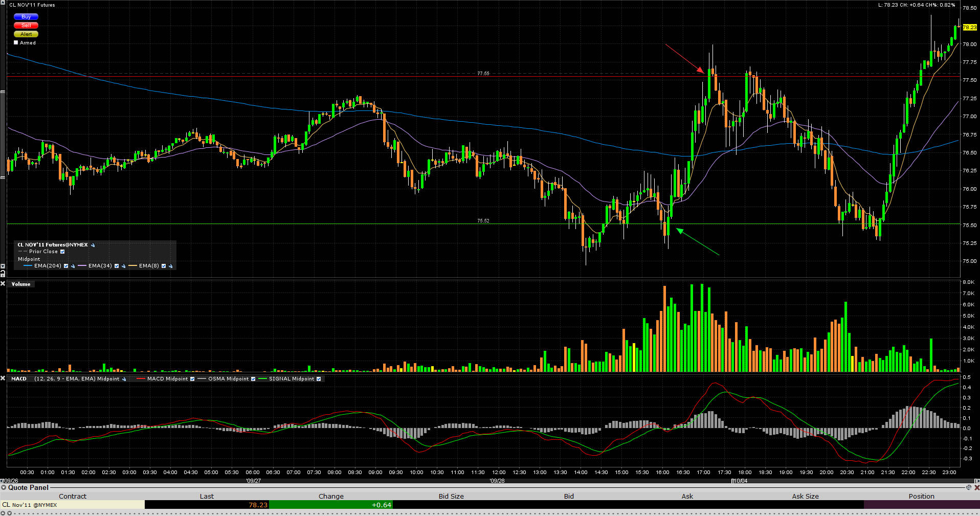The height and width of the screenshot is (516, 980).
Task: Click the 10/04 date marker on timeline
Action: click(x=740, y=481)
